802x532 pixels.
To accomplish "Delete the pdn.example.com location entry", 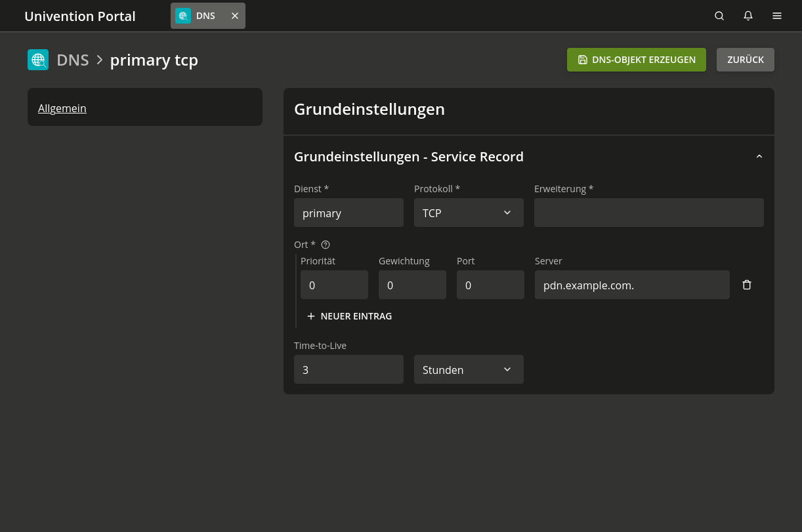I will [x=747, y=285].
